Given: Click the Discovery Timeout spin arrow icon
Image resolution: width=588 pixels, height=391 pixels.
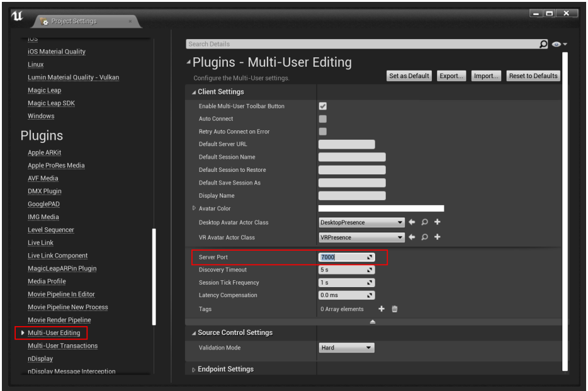Looking at the screenshot, I should pyautogui.click(x=370, y=270).
